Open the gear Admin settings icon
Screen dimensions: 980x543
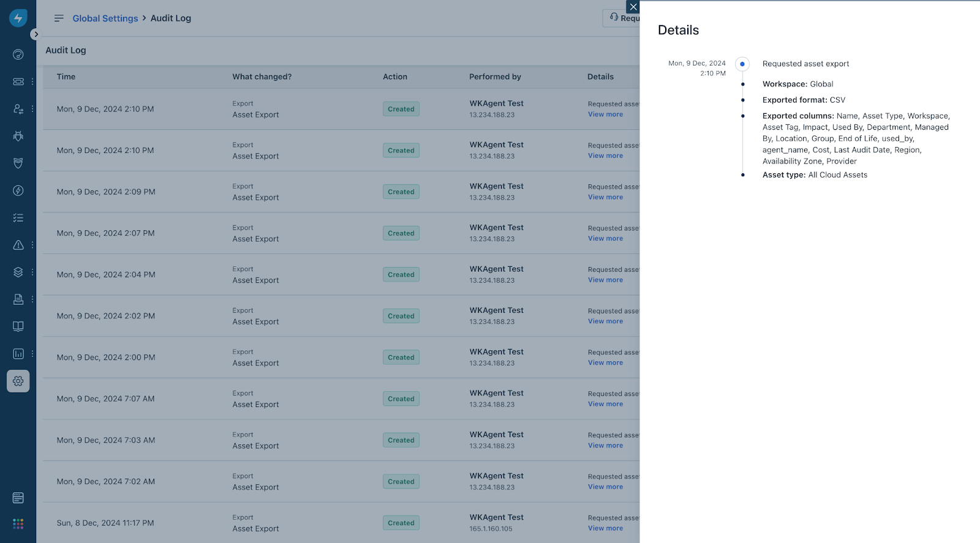pyautogui.click(x=18, y=381)
